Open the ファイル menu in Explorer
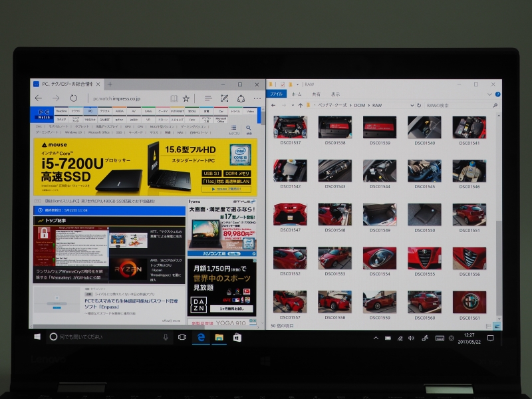This screenshot has height=399, width=532. point(276,94)
